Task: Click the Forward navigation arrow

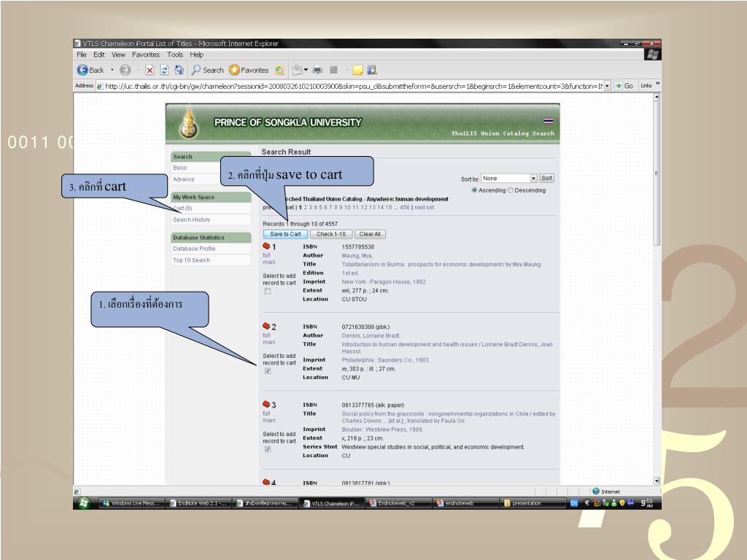Action: (125, 70)
